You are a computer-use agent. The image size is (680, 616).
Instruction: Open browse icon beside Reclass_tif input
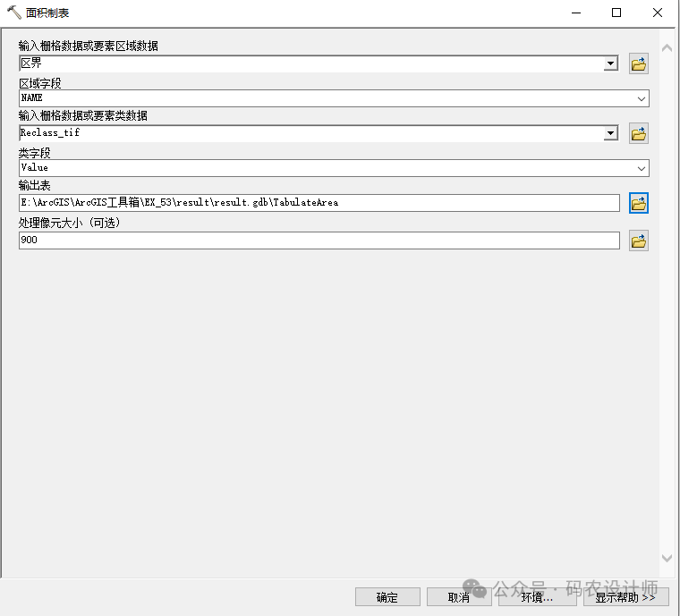coord(638,133)
